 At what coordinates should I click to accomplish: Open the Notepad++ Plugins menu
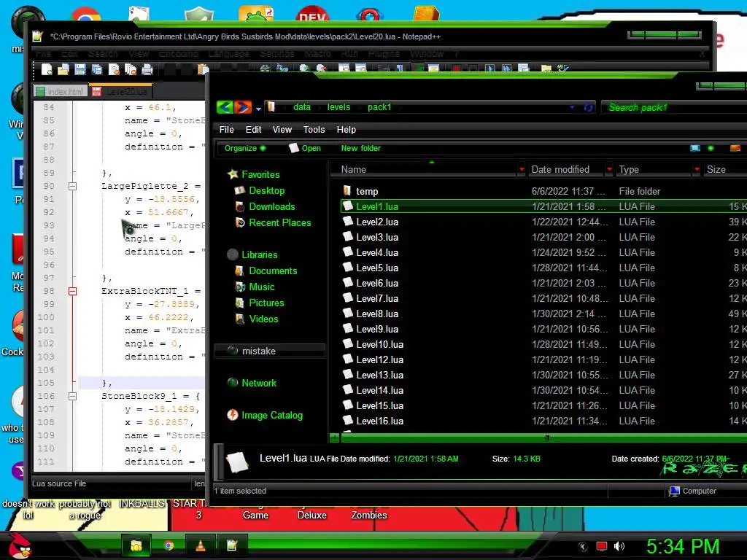[383, 53]
